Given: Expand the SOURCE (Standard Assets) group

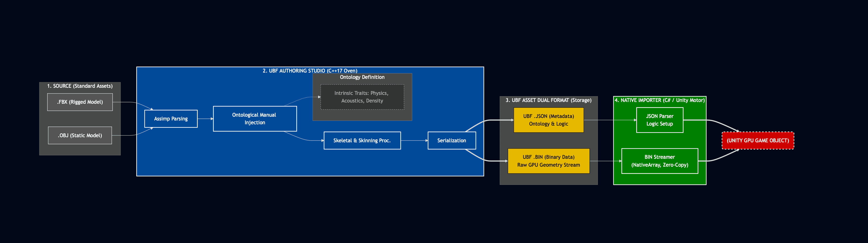Looking at the screenshot, I should coord(80,86).
